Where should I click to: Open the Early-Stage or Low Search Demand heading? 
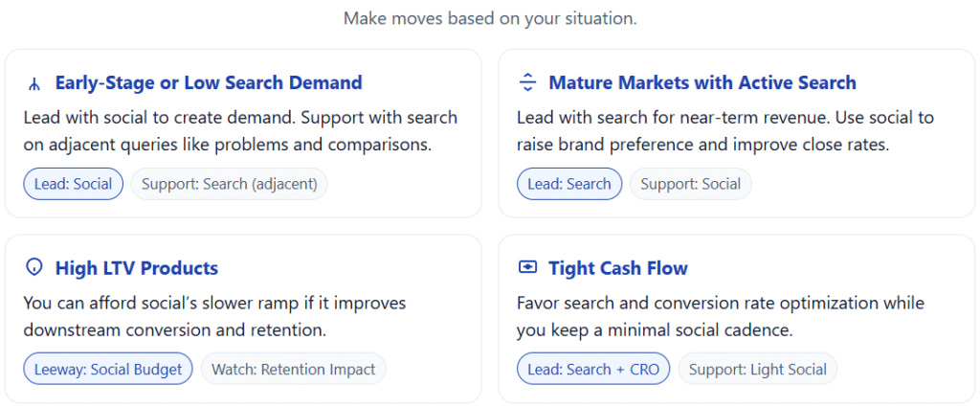[208, 83]
